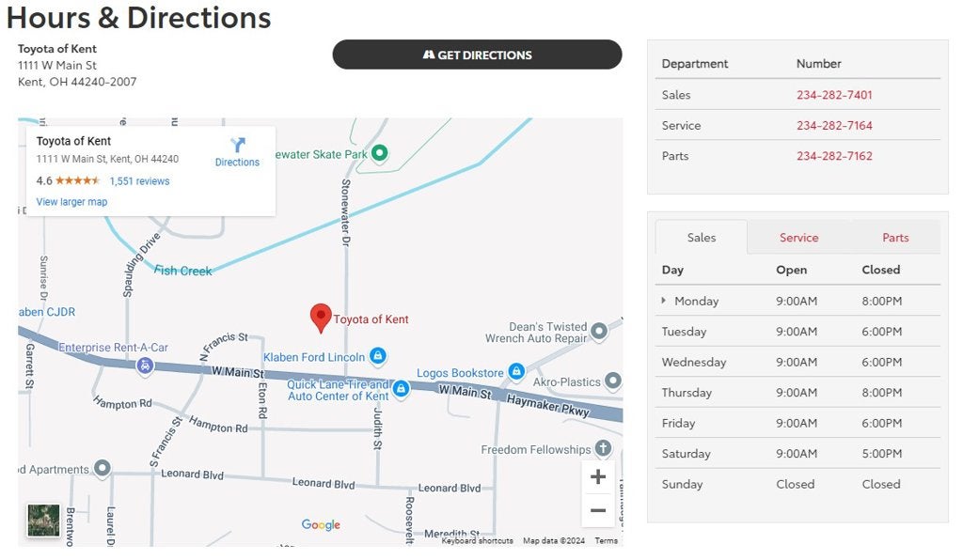
Task: Click the Hours & Directions heading
Action: [139, 17]
